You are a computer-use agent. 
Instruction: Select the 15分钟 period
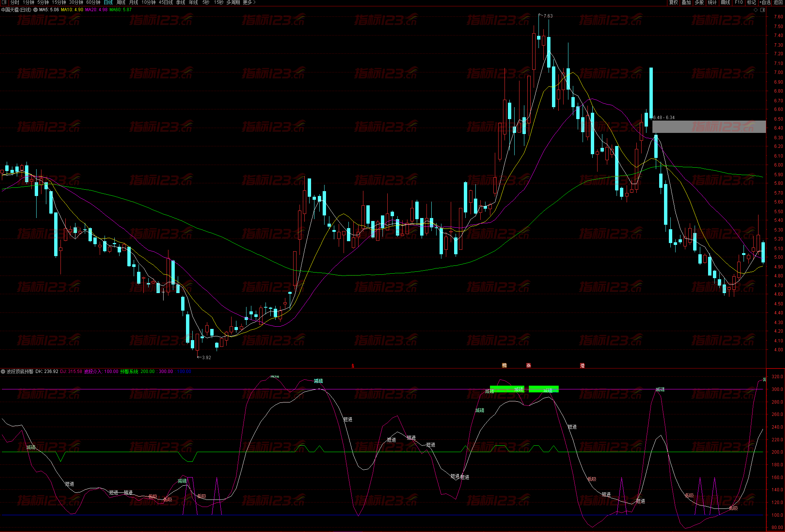(59, 3)
